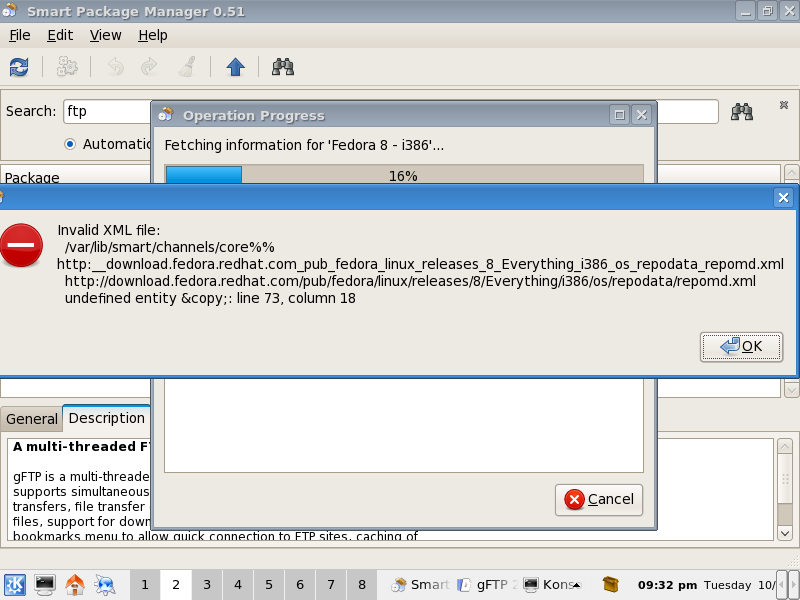This screenshot has width=800, height=600.
Task: Click the package box tray icon
Action: click(x=610, y=584)
